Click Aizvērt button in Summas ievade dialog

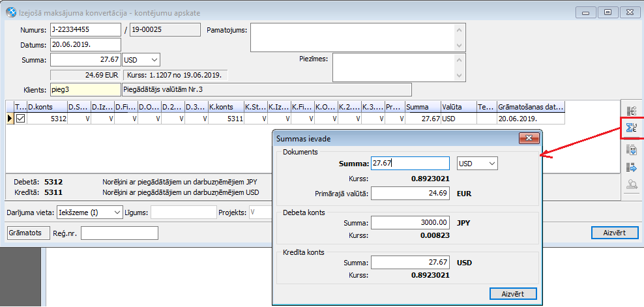click(x=513, y=293)
